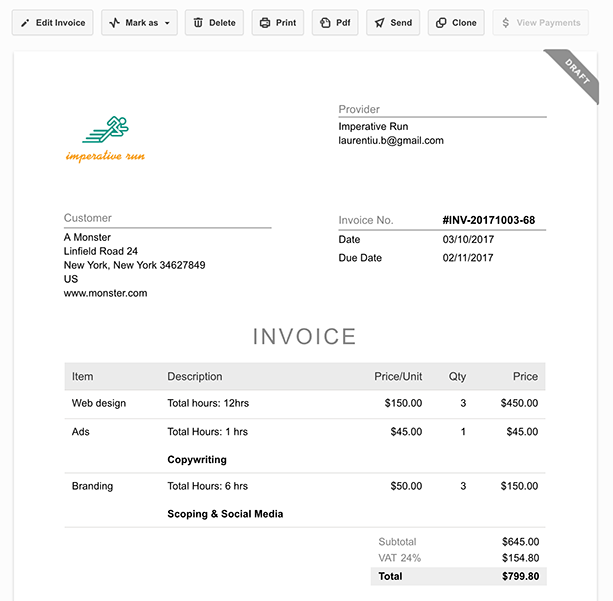This screenshot has width=613, height=601.
Task: Select invoice number #INV-20171003-68
Action: [488, 220]
